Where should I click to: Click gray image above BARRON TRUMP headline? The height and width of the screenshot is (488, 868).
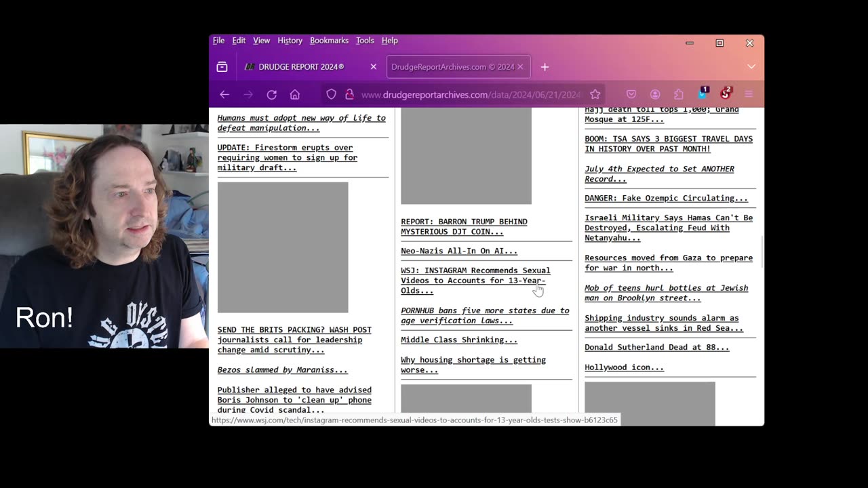pos(466,155)
